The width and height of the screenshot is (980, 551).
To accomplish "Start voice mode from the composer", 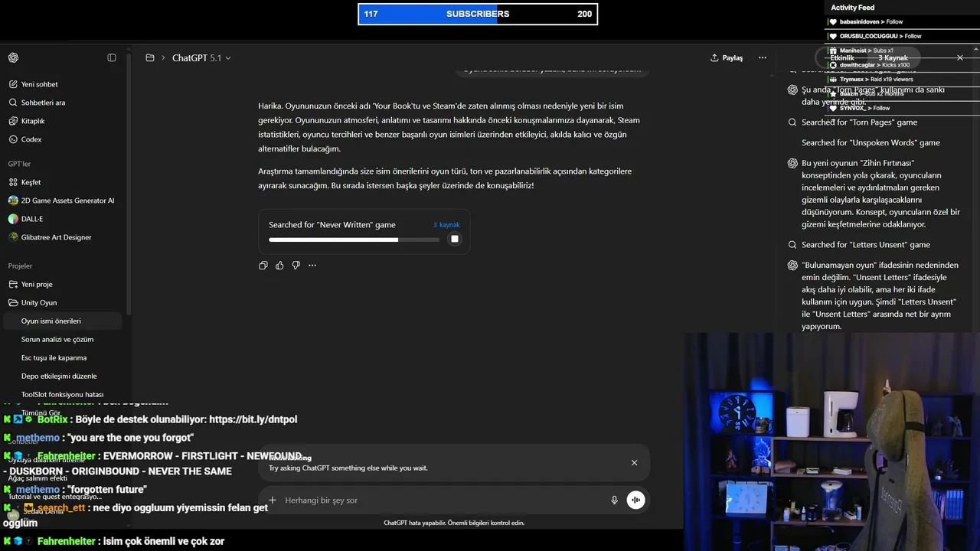I will coord(635,500).
